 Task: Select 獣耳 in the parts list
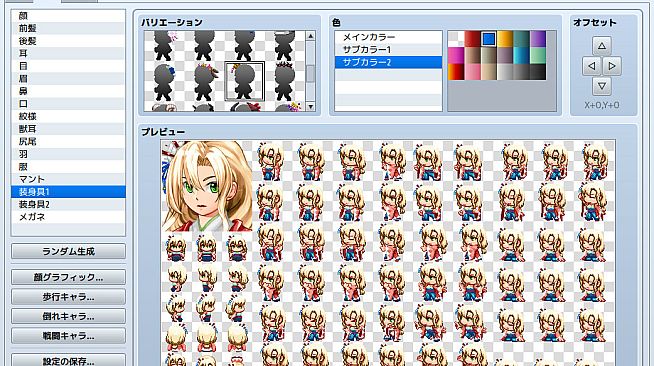68,129
